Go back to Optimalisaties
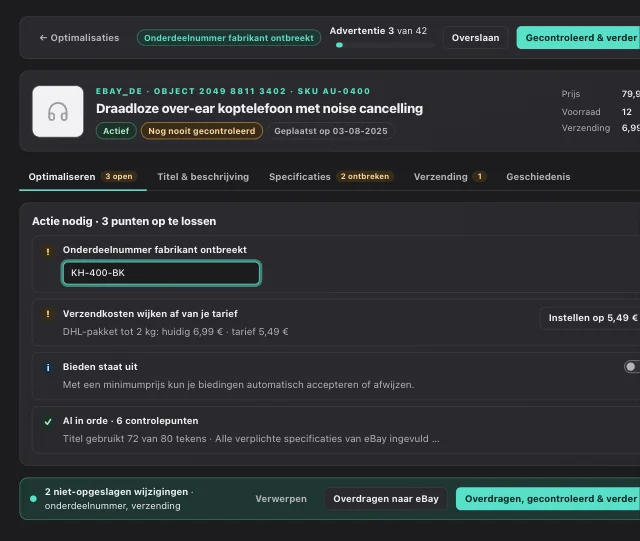Screen dimensions: 640x541 (79, 38)
